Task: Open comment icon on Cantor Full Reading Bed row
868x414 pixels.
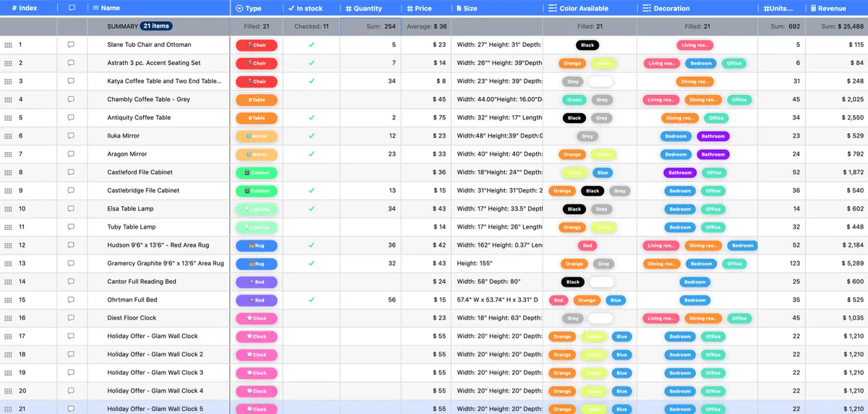Action: (x=71, y=282)
